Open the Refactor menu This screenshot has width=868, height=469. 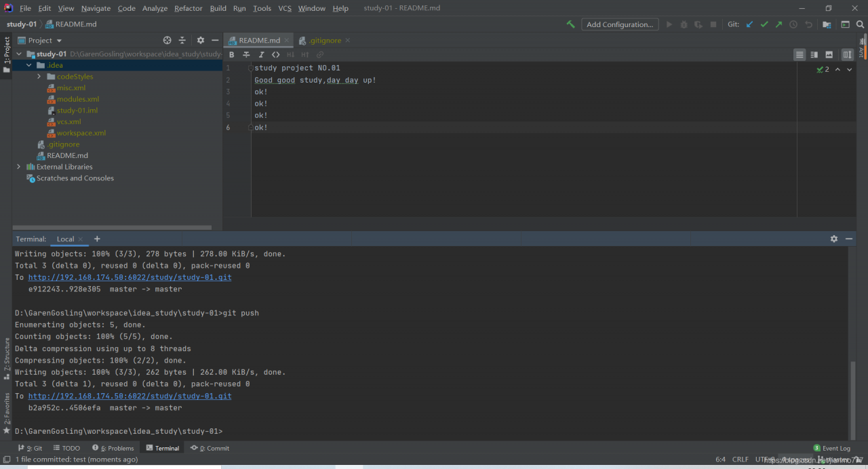tap(188, 8)
